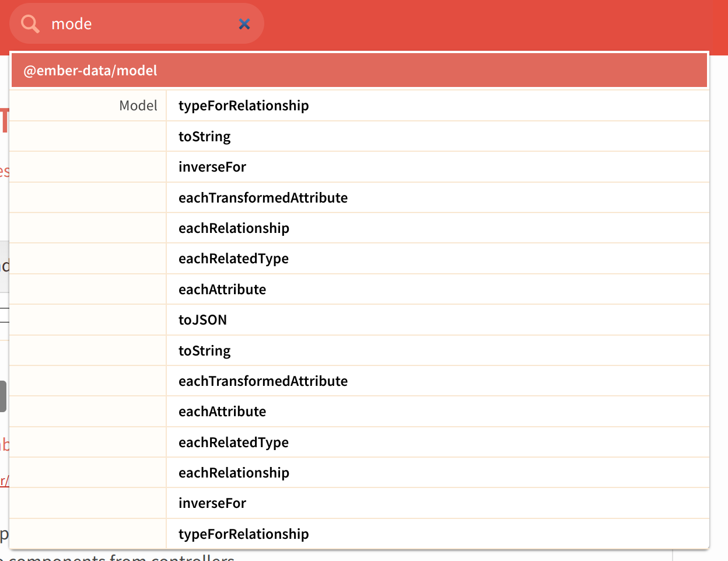Choose the toJSON search result
Screen dimensions: 728x561
pos(437,320)
